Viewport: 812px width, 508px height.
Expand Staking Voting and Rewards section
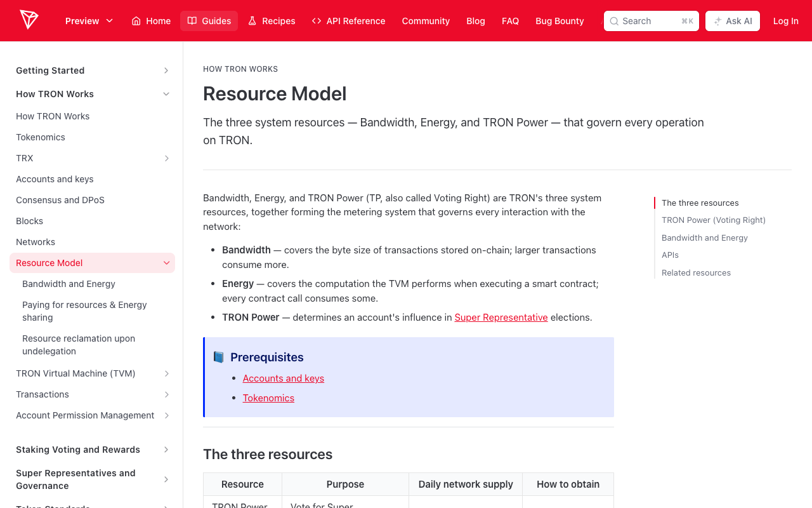click(166, 450)
